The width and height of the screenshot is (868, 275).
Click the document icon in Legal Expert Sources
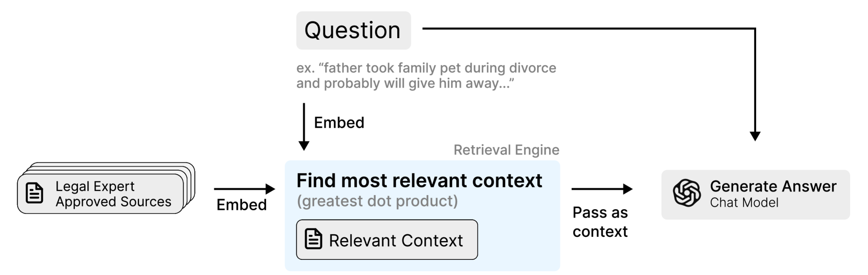click(x=34, y=193)
